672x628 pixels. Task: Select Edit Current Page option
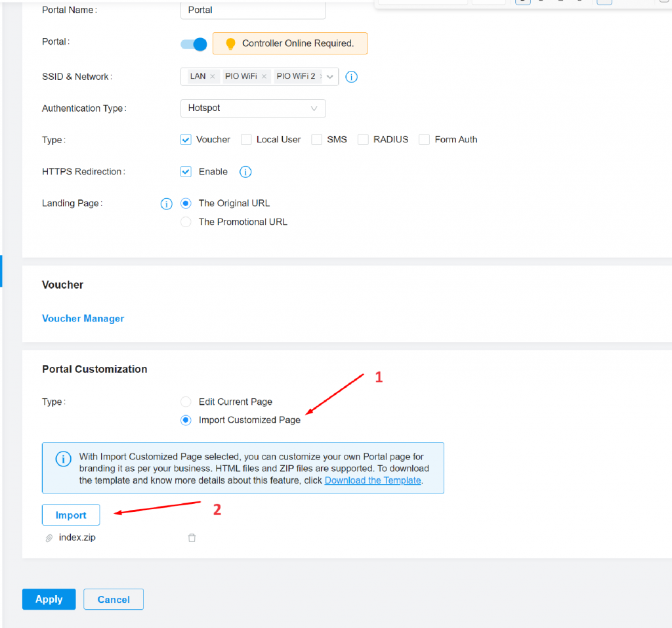click(x=186, y=402)
